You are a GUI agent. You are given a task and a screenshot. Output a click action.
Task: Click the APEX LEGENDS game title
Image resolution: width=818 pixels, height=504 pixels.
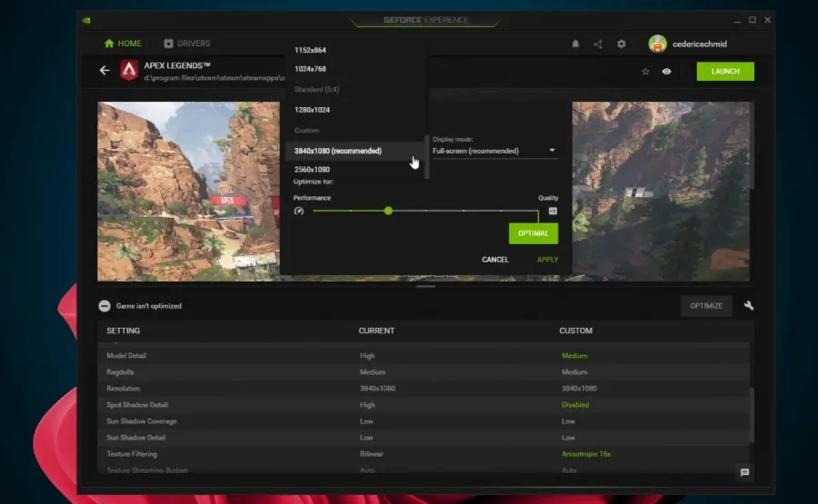tap(177, 65)
